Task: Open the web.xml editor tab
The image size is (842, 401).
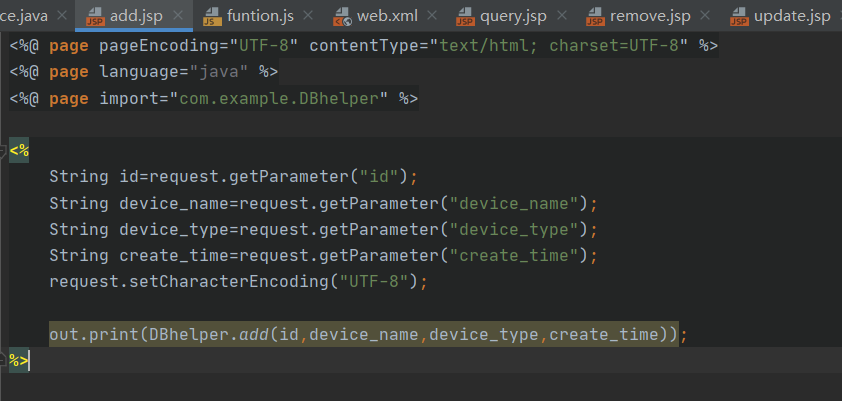Action: (387, 16)
